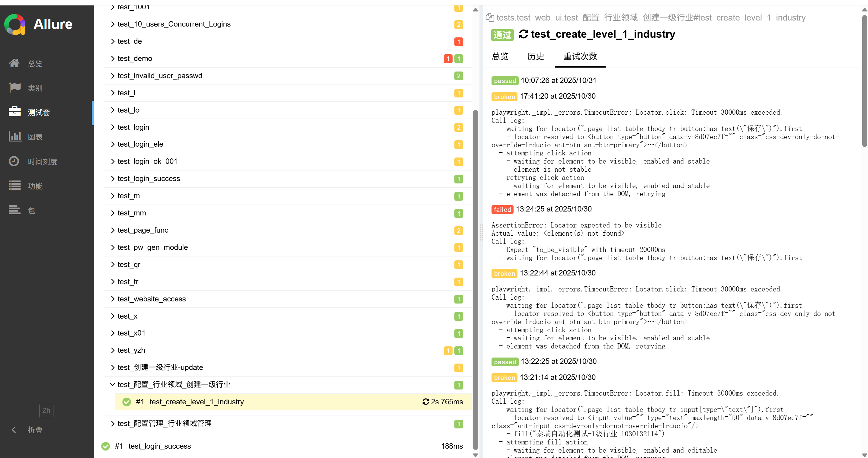Image resolution: width=868 pixels, height=458 pixels.
Task: Toggle language with the Zh button
Action: click(x=46, y=411)
